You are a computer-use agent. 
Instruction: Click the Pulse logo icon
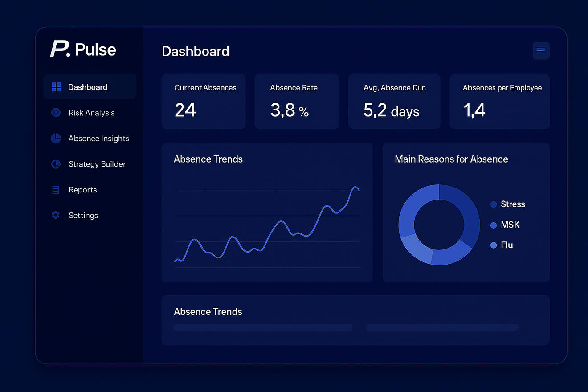click(60, 49)
